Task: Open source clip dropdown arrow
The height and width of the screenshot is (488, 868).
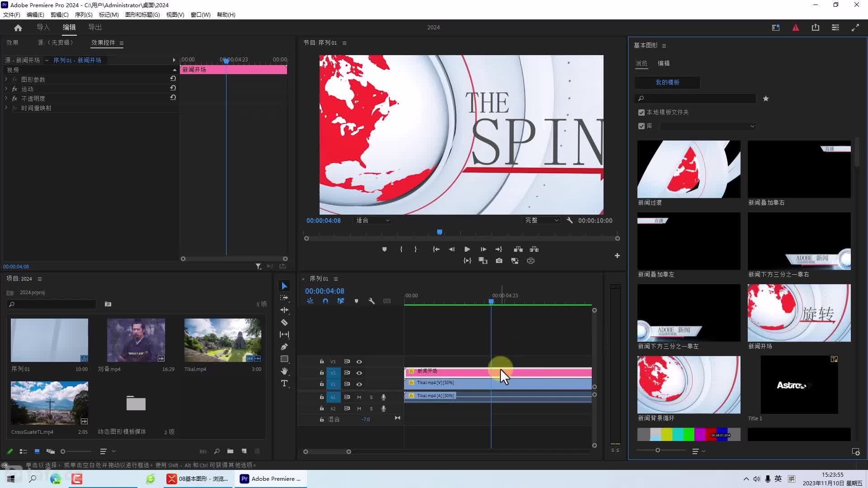Action: coord(47,60)
